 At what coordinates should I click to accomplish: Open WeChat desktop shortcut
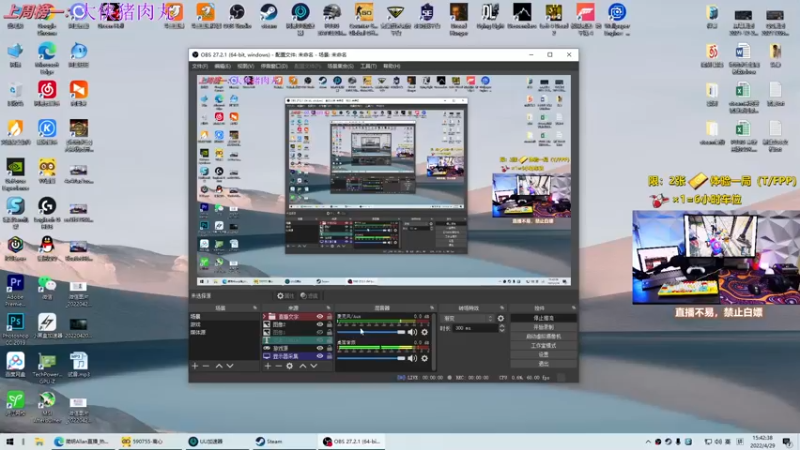pos(47,287)
